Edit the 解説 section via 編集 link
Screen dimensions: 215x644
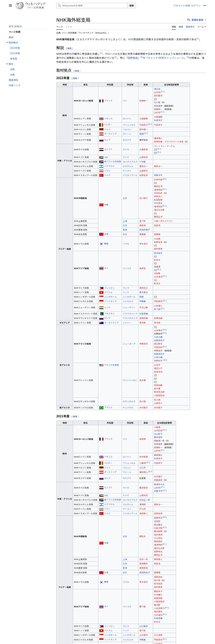click(69, 48)
